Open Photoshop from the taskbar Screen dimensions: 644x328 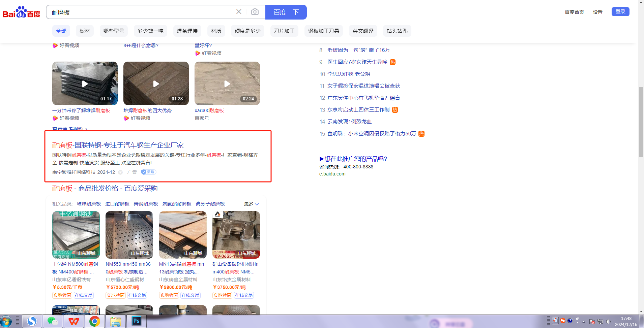coord(137,321)
